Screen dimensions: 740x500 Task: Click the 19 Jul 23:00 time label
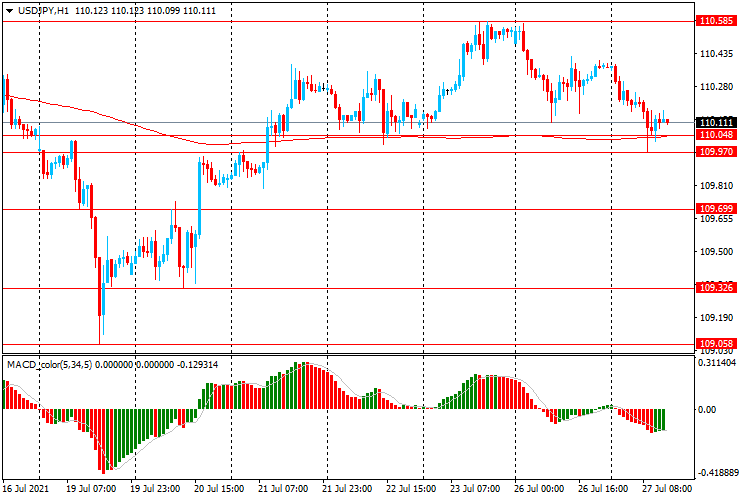tap(155, 488)
